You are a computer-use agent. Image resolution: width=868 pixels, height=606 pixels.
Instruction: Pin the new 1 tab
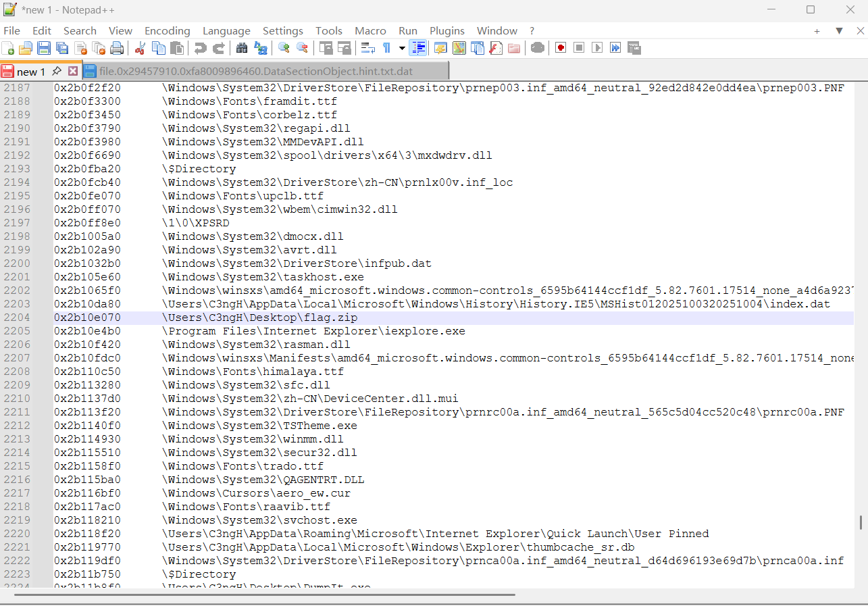[57, 71]
